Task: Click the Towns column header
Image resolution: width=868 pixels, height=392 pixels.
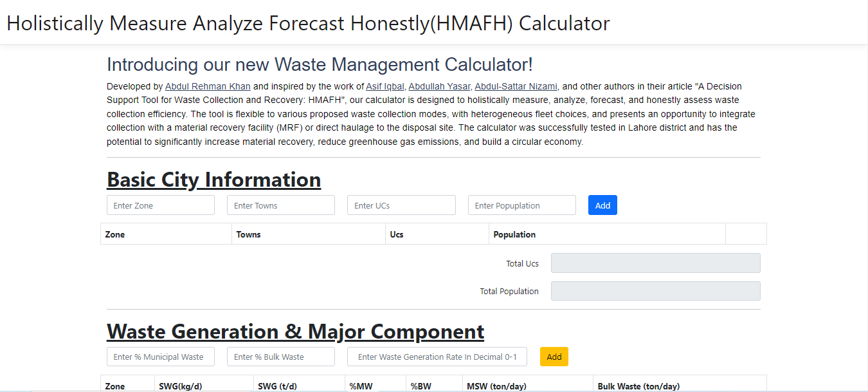Action: [x=249, y=234]
